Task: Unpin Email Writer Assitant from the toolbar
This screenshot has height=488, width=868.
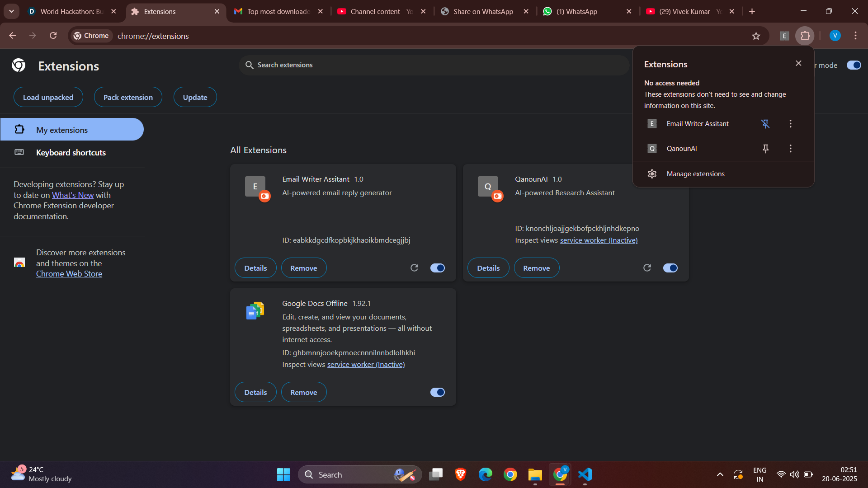Action: click(765, 124)
